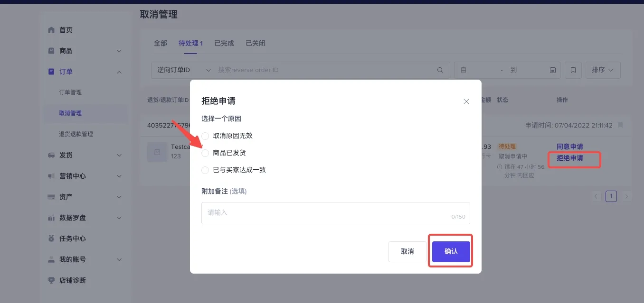Click the 操作 column header
Viewport: 644px width, 303px height.
(x=562, y=100)
